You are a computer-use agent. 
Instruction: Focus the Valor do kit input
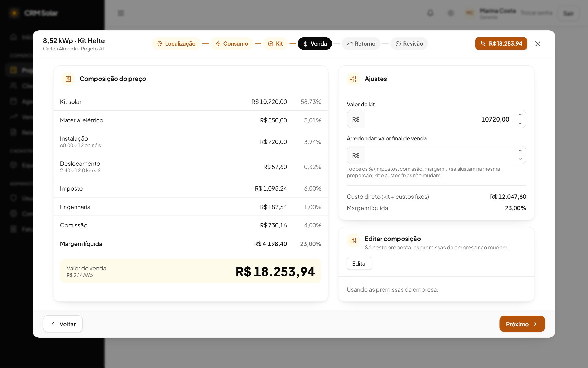point(439,119)
